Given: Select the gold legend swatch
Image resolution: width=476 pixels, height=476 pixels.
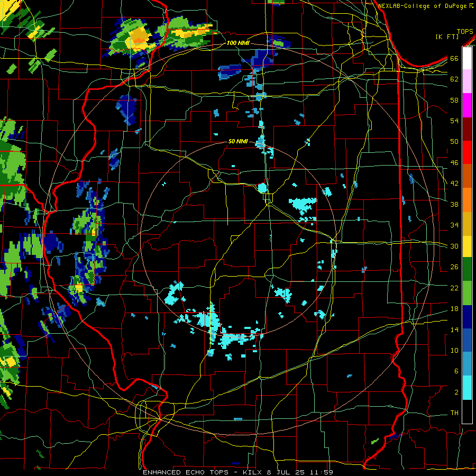Looking at the screenshot, I should click(467, 223).
